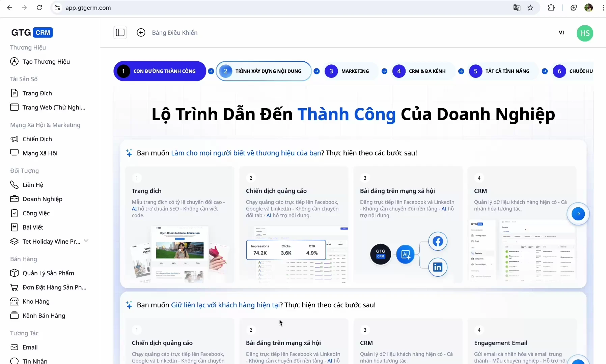The width and height of the screenshot is (606, 364).
Task: Select the Trình Xây Dựng Nội Dung step tab
Action: [264, 71]
